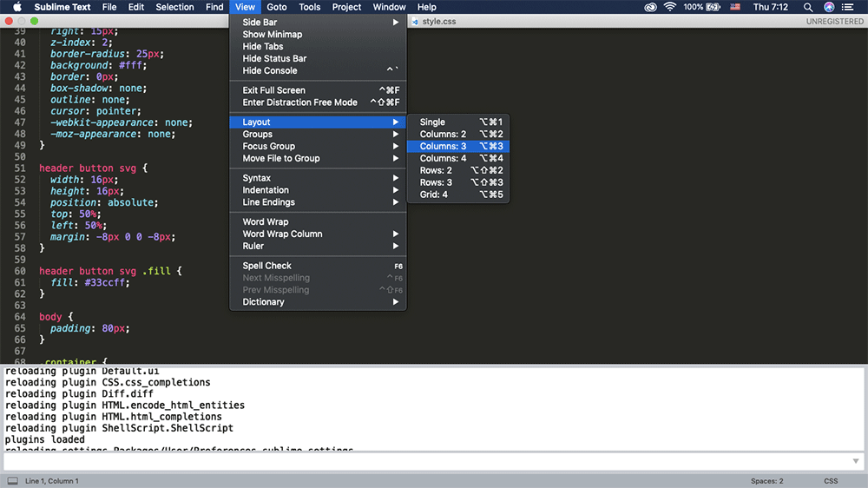Click the style.css file type icon
868x488 pixels.
415,22
